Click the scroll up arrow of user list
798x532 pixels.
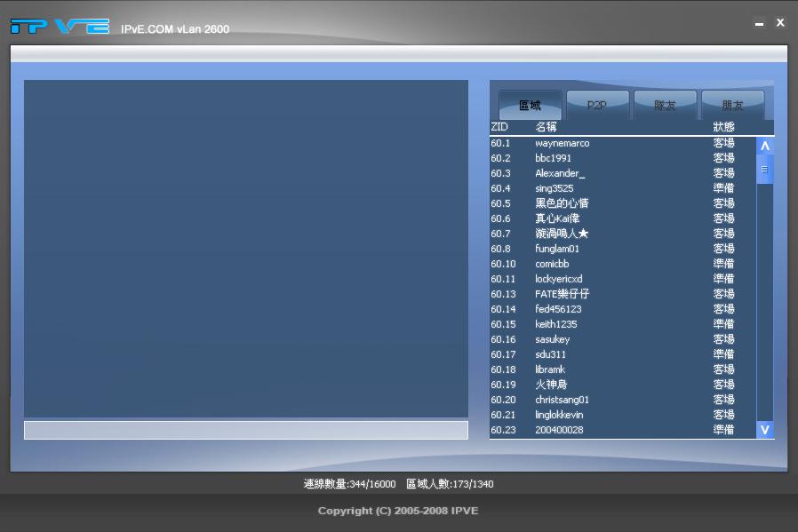click(764, 146)
